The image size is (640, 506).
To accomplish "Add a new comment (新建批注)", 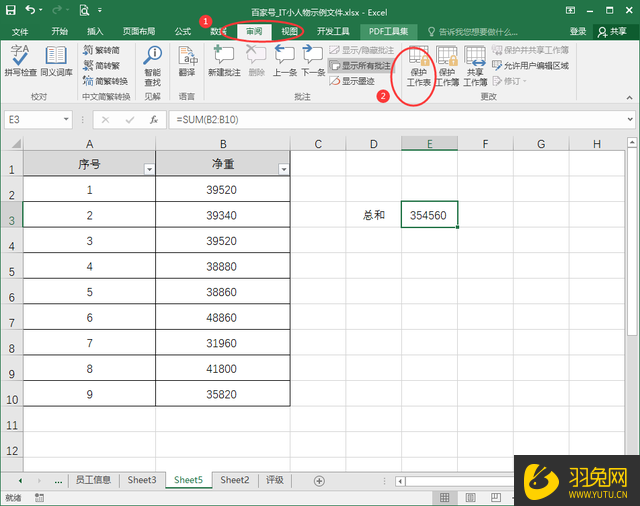I will 224,61.
